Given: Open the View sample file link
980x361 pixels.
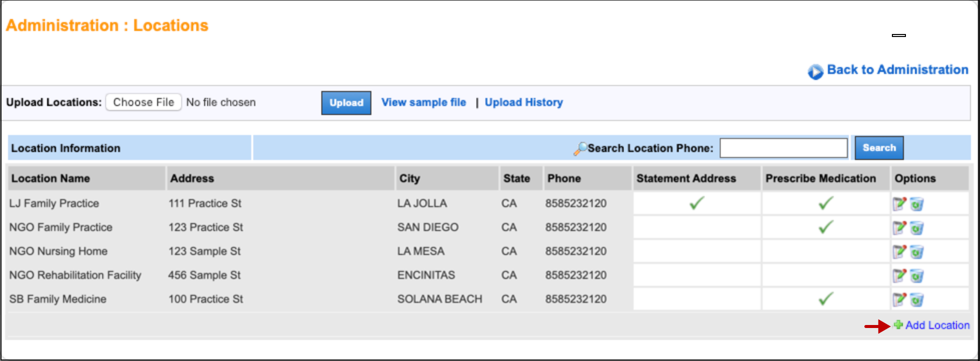Looking at the screenshot, I should point(423,102).
